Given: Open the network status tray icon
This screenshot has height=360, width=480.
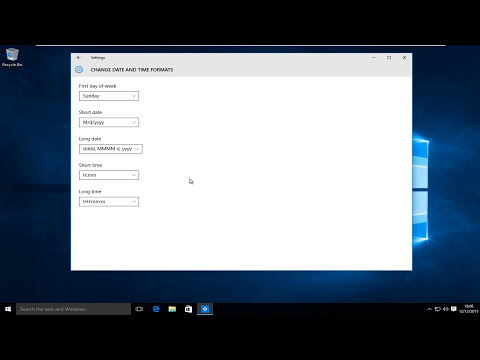Looking at the screenshot, I should pos(438,309).
